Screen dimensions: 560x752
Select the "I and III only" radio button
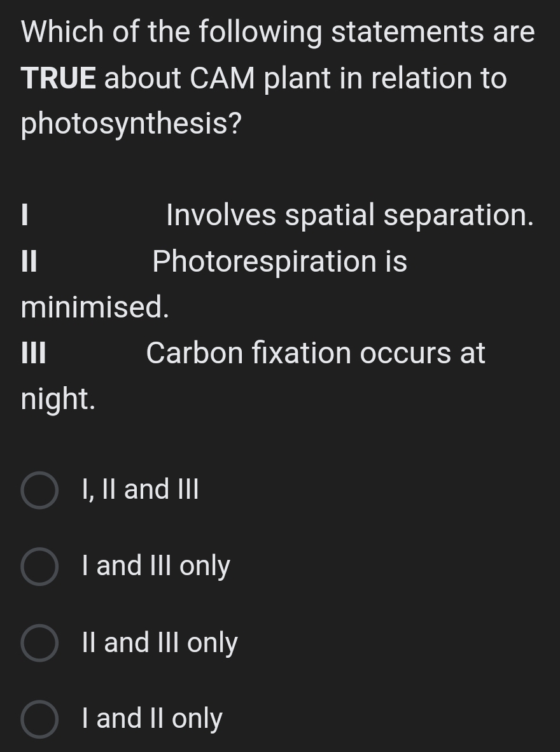click(39, 566)
